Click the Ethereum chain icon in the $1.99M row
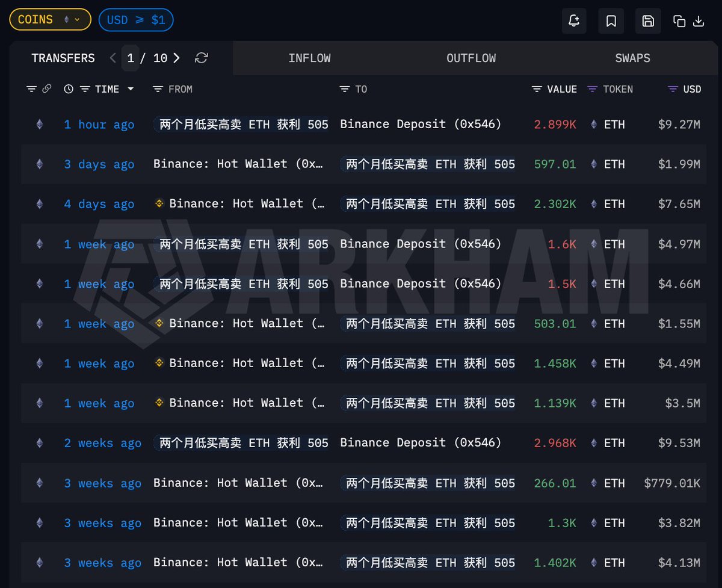The width and height of the screenshot is (722, 588). 40,164
